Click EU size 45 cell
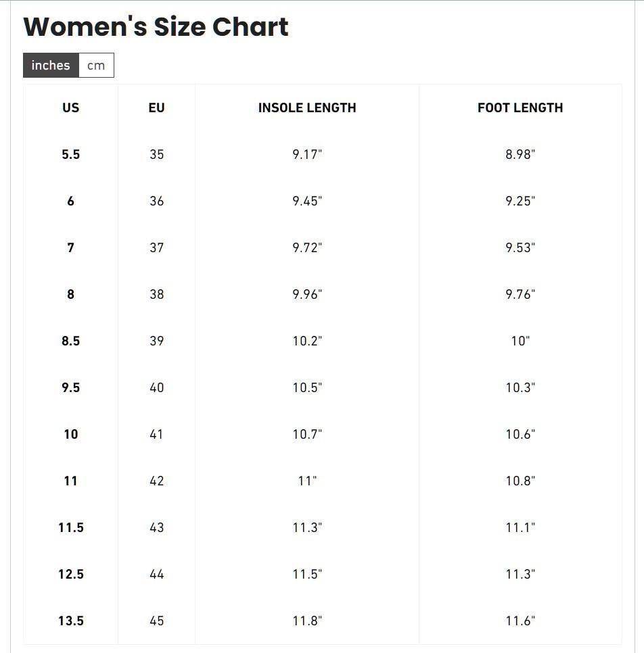Image resolution: width=644 pixels, height=653 pixels. pyautogui.click(x=157, y=621)
